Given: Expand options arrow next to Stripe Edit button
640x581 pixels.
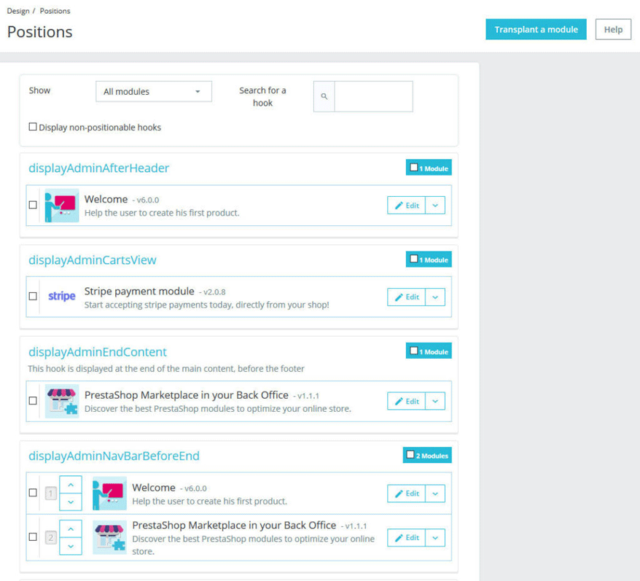Looking at the screenshot, I should click(x=435, y=297).
